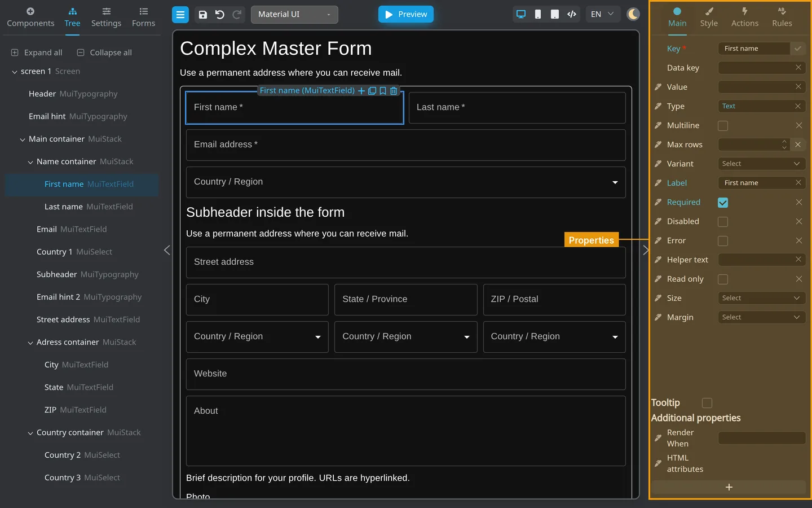The width and height of the screenshot is (812, 508).
Task: Clear the Value property
Action: [x=798, y=87]
